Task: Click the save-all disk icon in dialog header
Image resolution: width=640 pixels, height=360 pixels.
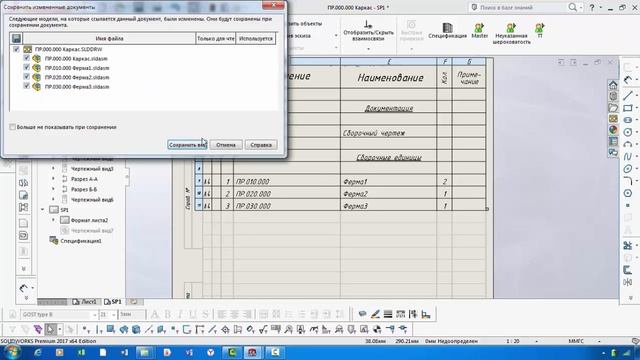Action: [16, 38]
